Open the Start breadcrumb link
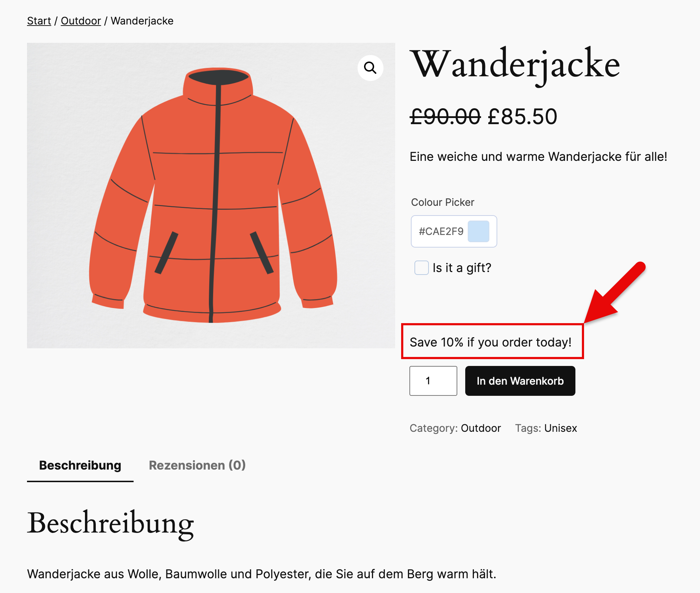The height and width of the screenshot is (593, 700). tap(39, 21)
